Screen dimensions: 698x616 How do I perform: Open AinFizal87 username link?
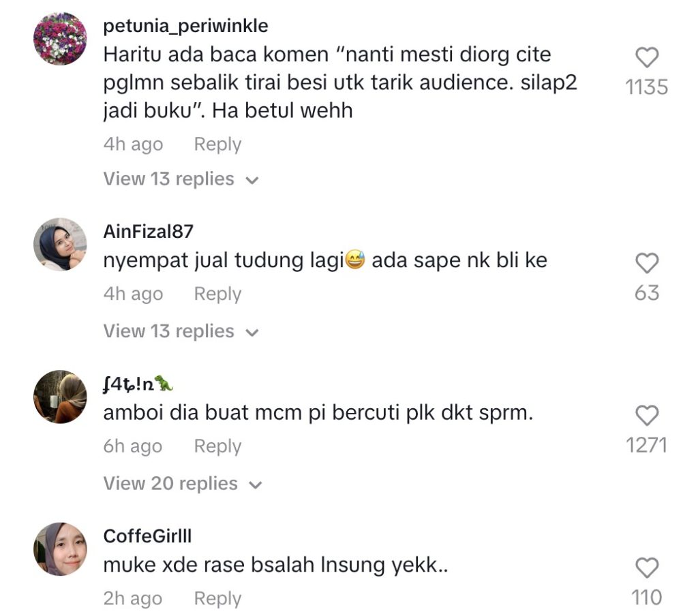(x=148, y=232)
